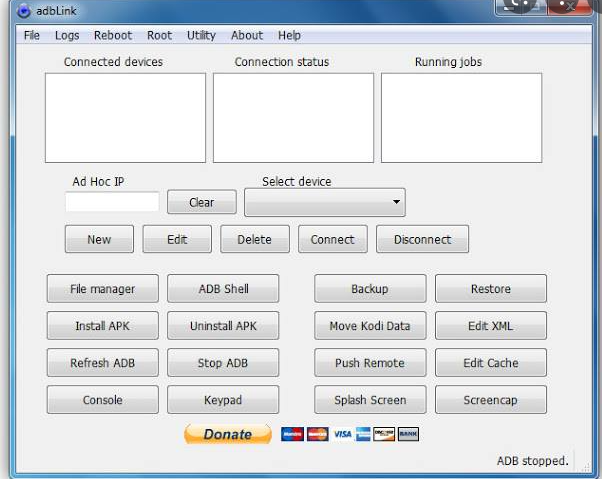
Task: Click the Connect button
Action: click(x=332, y=239)
